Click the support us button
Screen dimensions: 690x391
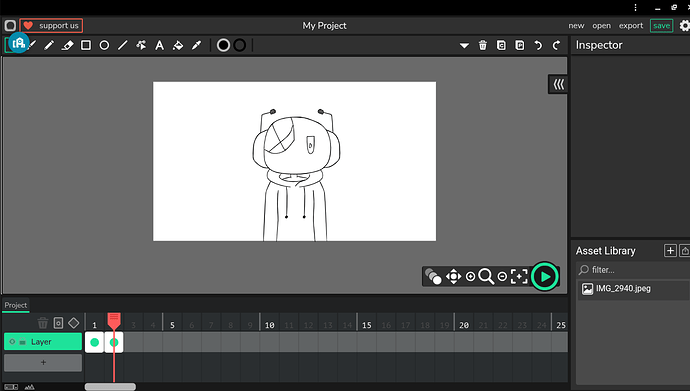(51, 26)
